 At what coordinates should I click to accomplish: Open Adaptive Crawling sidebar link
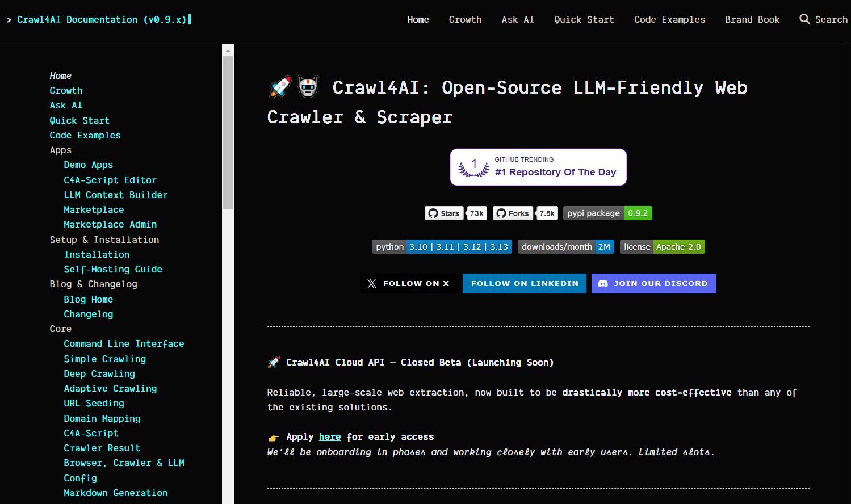pos(110,389)
